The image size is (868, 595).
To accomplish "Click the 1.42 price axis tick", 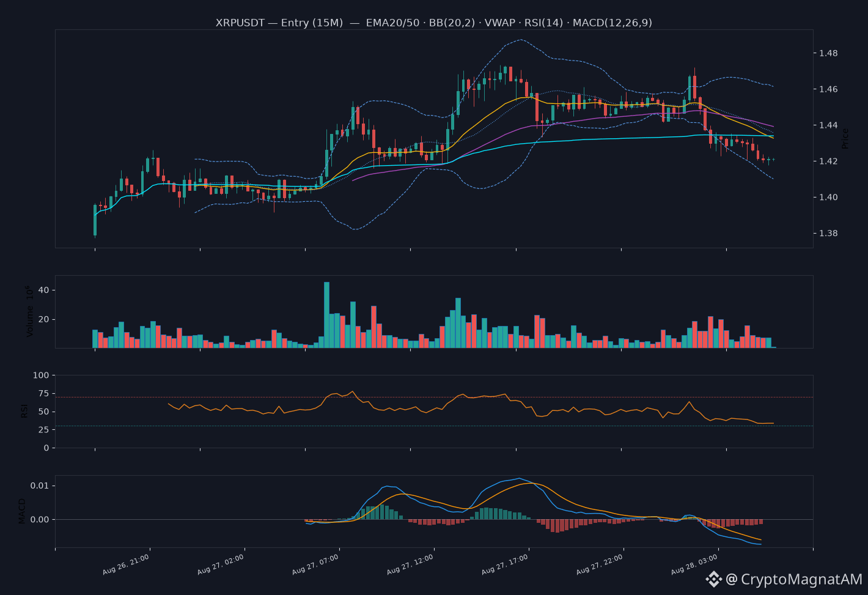I will (x=829, y=161).
